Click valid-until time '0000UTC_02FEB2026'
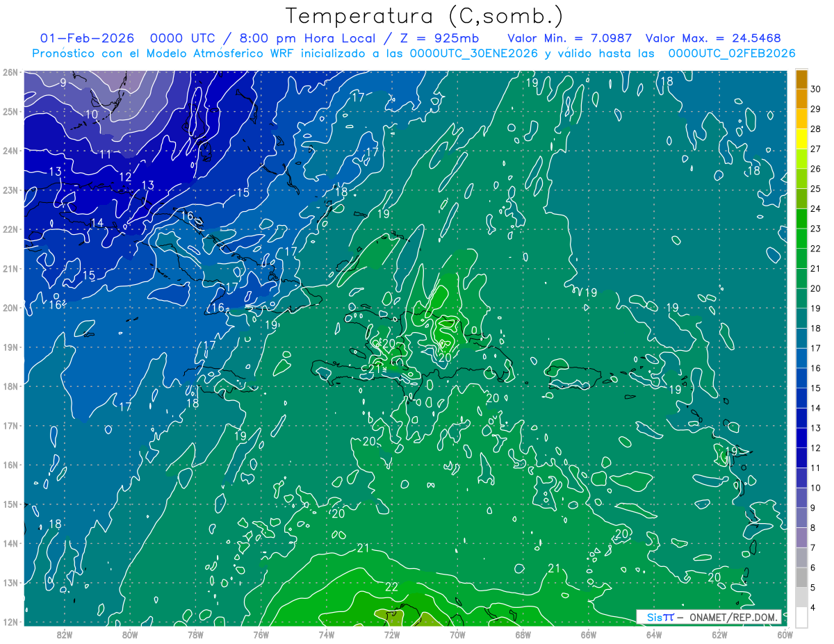This screenshot has height=644, width=834. (732, 53)
